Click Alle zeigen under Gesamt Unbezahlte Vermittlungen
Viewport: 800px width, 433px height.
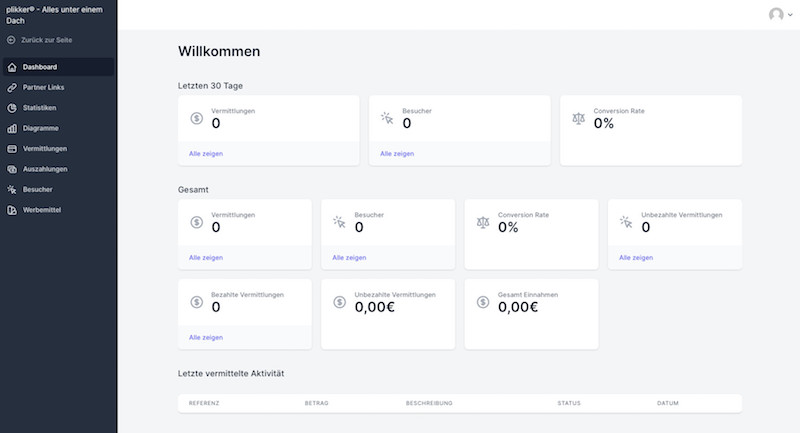point(636,258)
